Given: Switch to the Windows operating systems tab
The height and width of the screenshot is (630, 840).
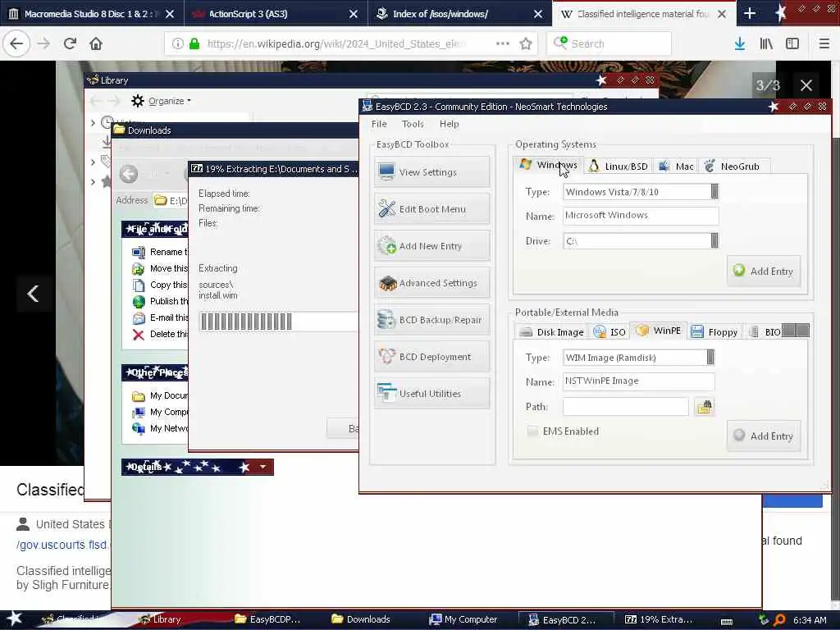Looking at the screenshot, I should tap(548, 165).
